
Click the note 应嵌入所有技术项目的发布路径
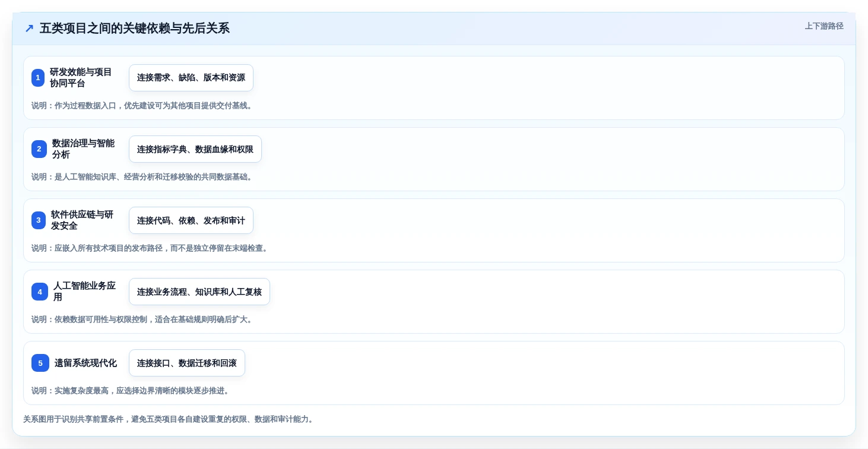151,248
